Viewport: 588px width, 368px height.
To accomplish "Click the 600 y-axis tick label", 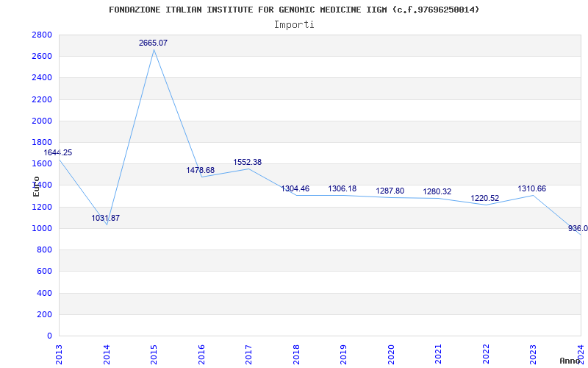I will point(44,271).
